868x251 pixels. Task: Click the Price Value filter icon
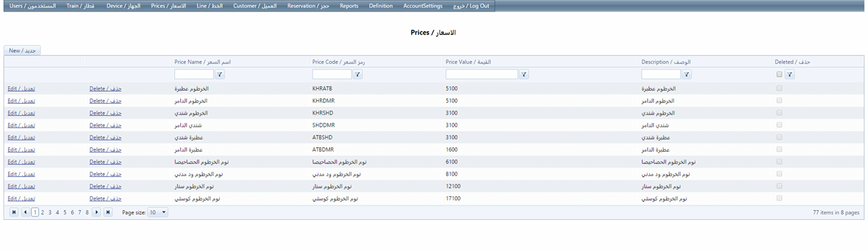[x=524, y=75]
